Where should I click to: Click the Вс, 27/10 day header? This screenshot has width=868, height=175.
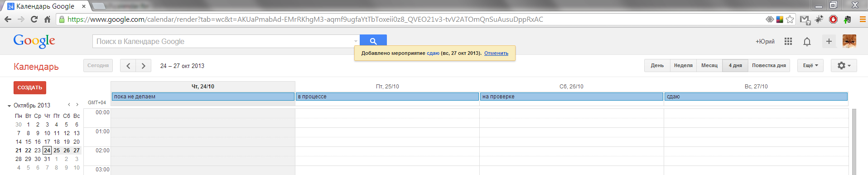tap(756, 87)
